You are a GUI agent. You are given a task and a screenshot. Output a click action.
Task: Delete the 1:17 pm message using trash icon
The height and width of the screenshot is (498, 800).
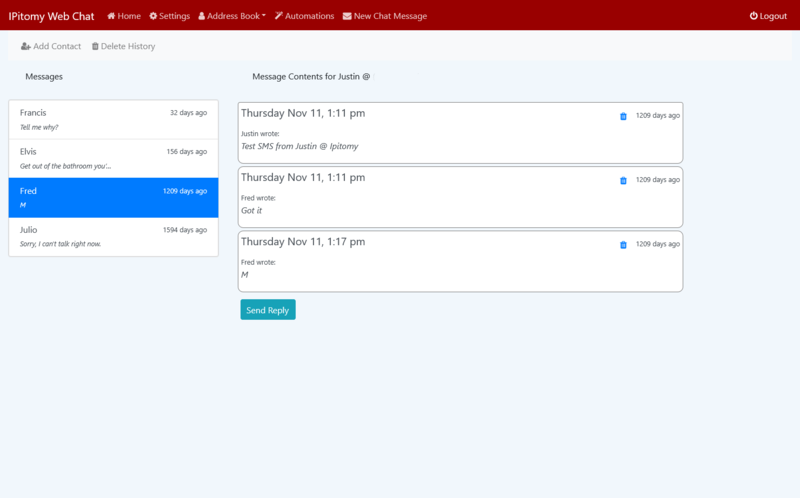[x=623, y=245]
